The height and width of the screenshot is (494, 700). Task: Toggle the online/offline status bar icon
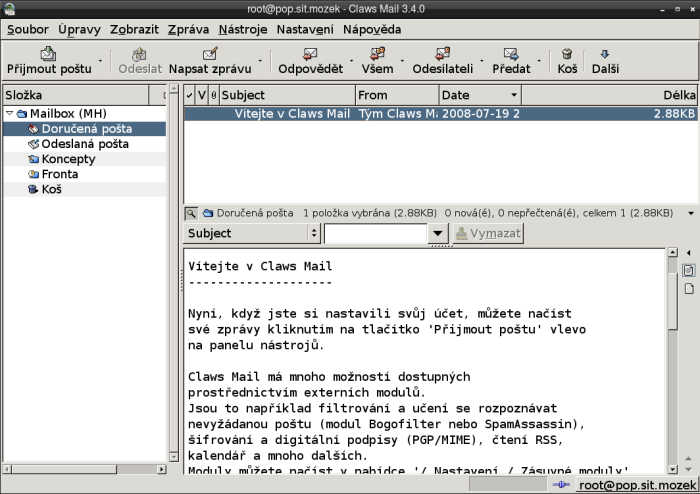click(560, 484)
